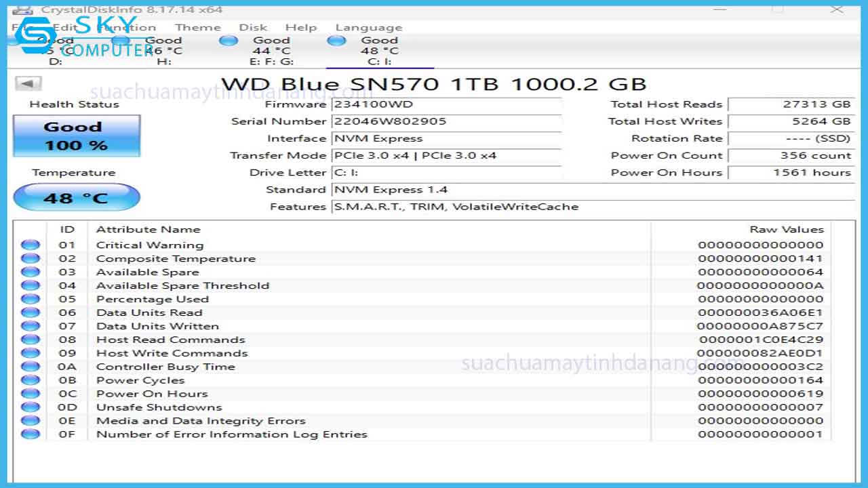Viewport: 868px width, 488px height.
Task: Open the Language menu
Action: click(x=368, y=27)
